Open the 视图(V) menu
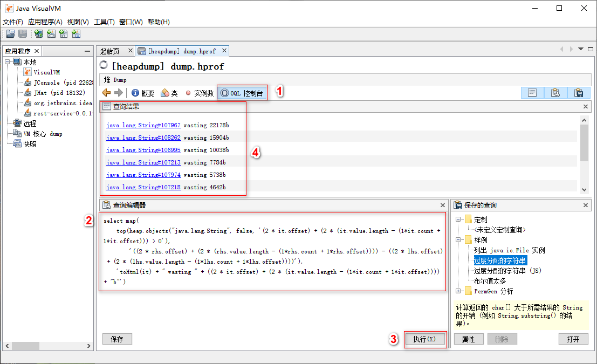597x364 pixels. (78, 22)
